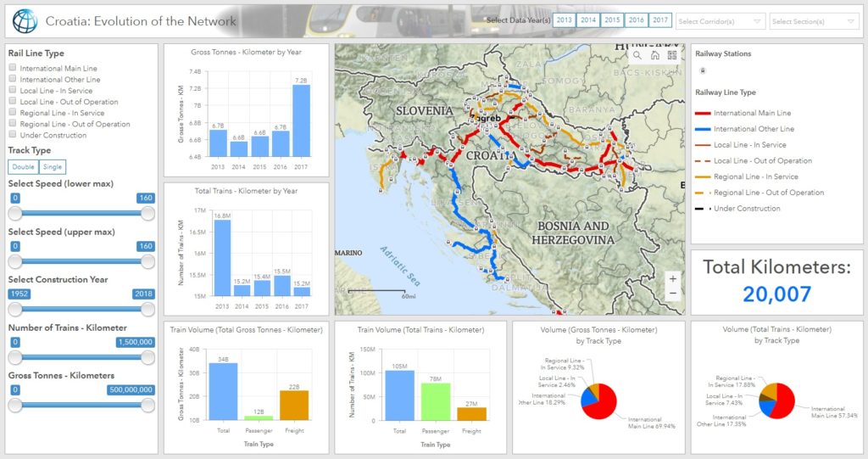The width and height of the screenshot is (868, 459).
Task: Zoom in with the map plus button
Action: point(672,279)
